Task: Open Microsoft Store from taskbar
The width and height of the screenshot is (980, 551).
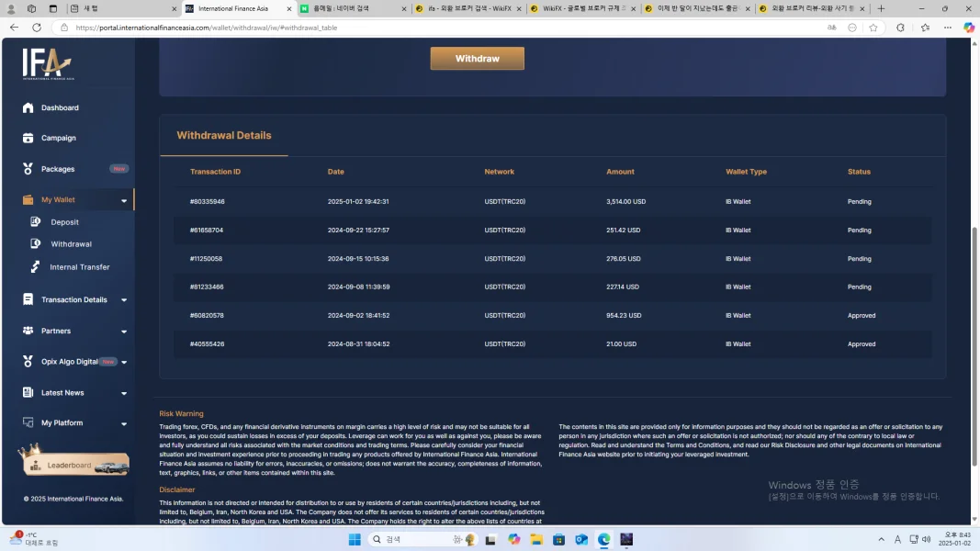Action: click(x=558, y=539)
